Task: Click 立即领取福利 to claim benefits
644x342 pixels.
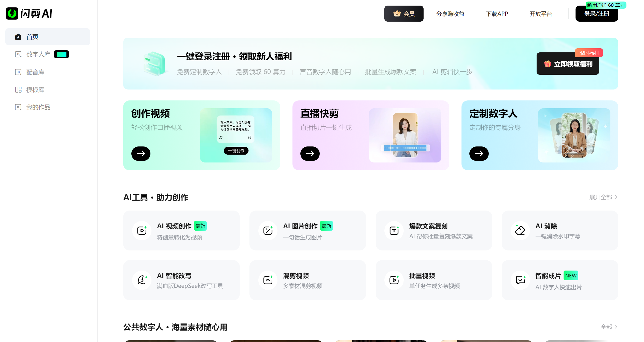Action: coord(568,64)
